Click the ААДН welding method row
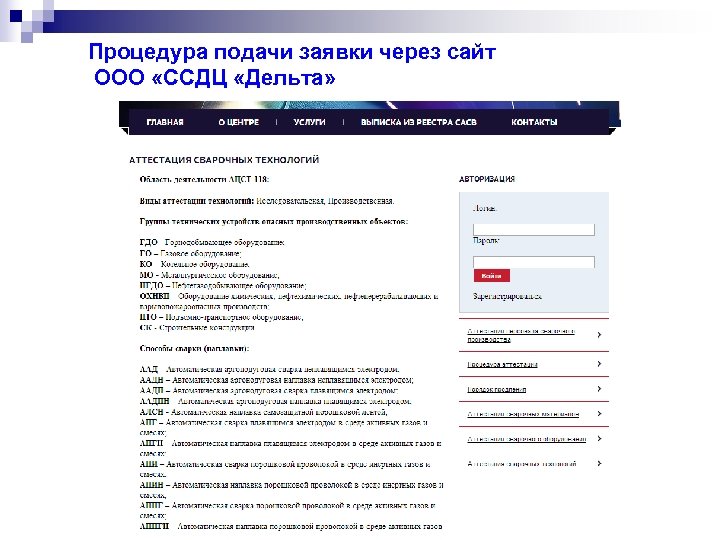Image resolution: width=720 pixels, height=540 pixels. (276, 380)
